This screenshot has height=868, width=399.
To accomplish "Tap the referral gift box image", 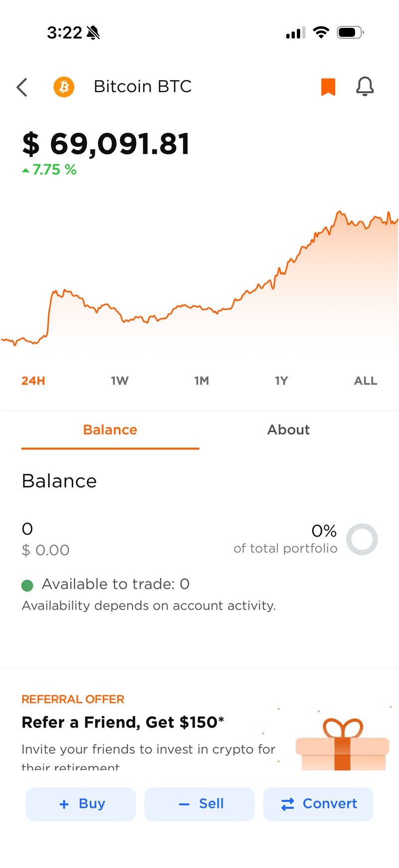I will [x=342, y=744].
